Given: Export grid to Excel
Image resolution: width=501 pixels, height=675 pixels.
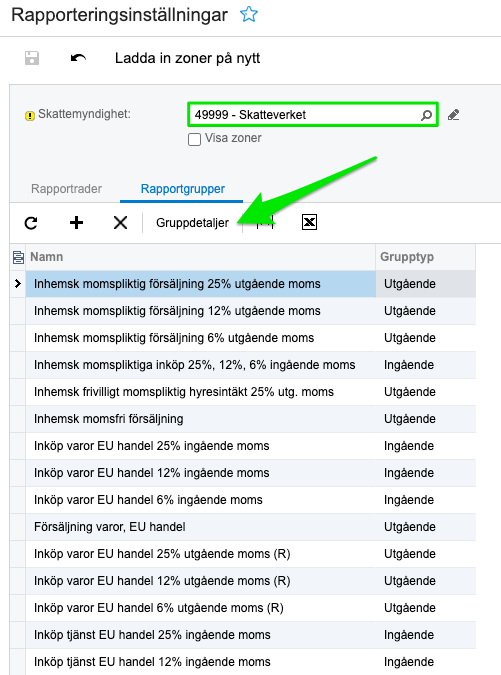Looking at the screenshot, I should (309, 222).
